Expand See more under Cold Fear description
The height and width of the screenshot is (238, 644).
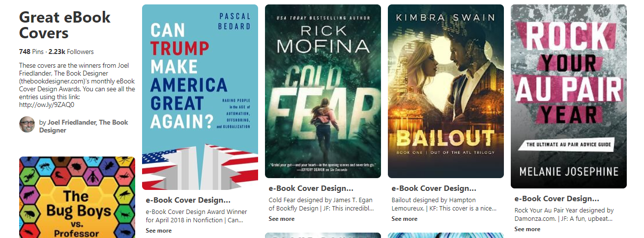pyautogui.click(x=282, y=219)
